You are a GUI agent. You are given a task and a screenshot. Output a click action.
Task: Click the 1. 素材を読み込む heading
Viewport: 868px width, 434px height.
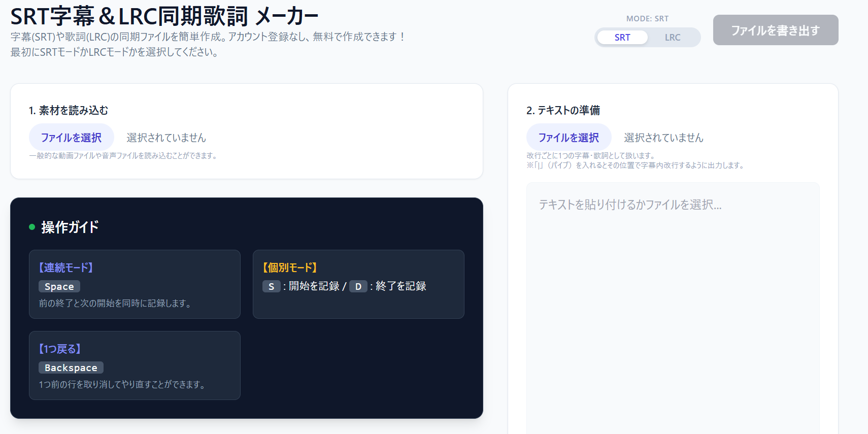69,110
